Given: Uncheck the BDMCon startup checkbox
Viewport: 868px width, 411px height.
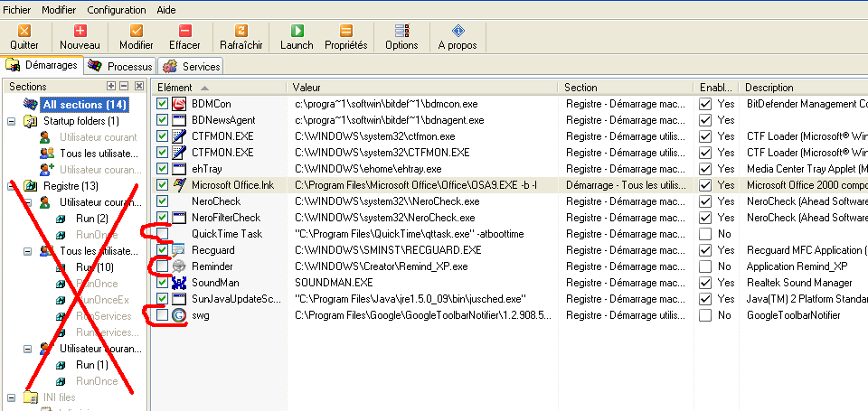Looking at the screenshot, I should coord(162,104).
